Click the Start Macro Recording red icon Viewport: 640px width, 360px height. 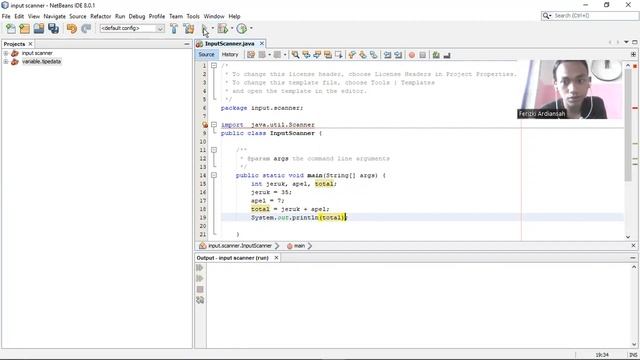pos(411,55)
